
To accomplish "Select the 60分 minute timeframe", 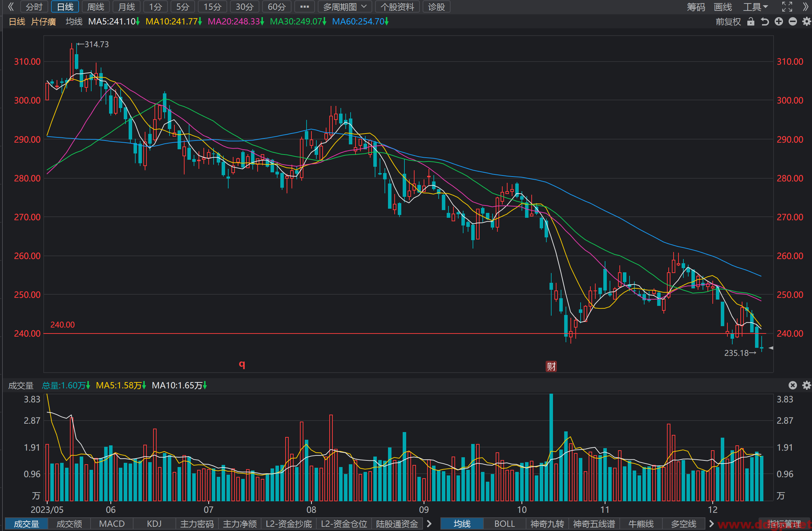I will (x=277, y=7).
